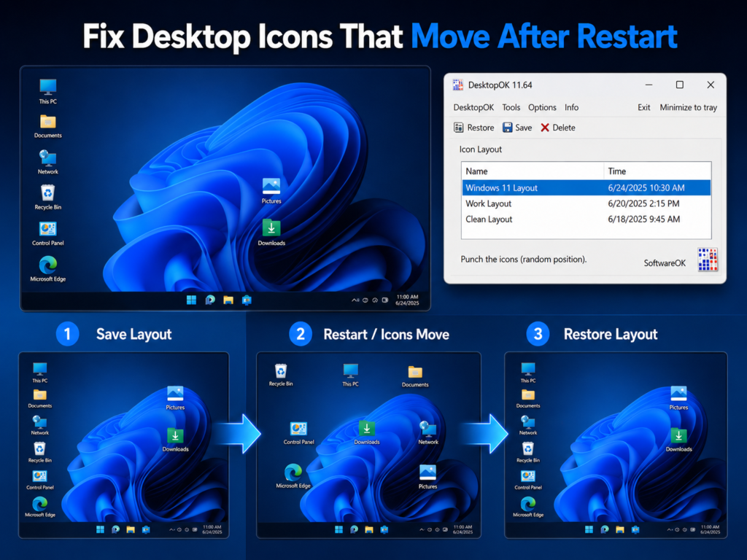Open Documents folder on the large desktop preview
The image size is (747, 560).
coord(48,127)
